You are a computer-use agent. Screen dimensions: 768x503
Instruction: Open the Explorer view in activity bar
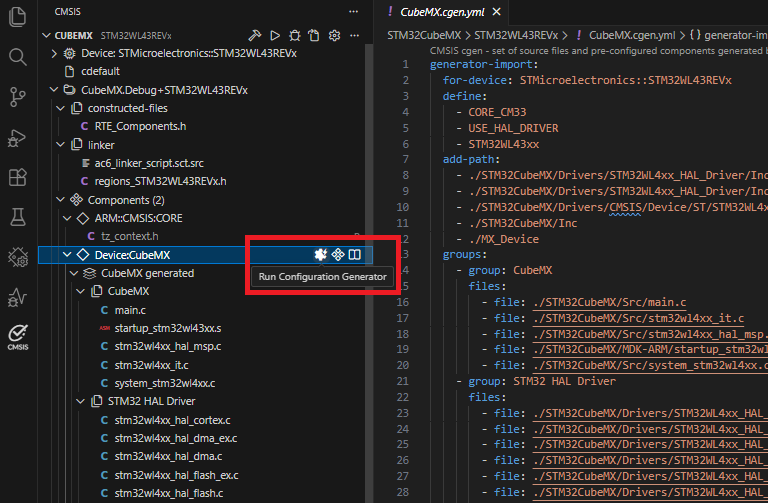click(18, 17)
